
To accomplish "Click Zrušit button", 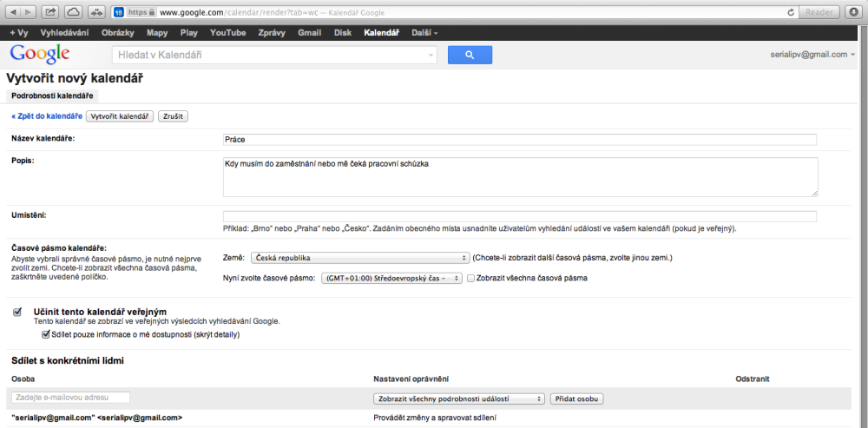I will coord(174,116).
